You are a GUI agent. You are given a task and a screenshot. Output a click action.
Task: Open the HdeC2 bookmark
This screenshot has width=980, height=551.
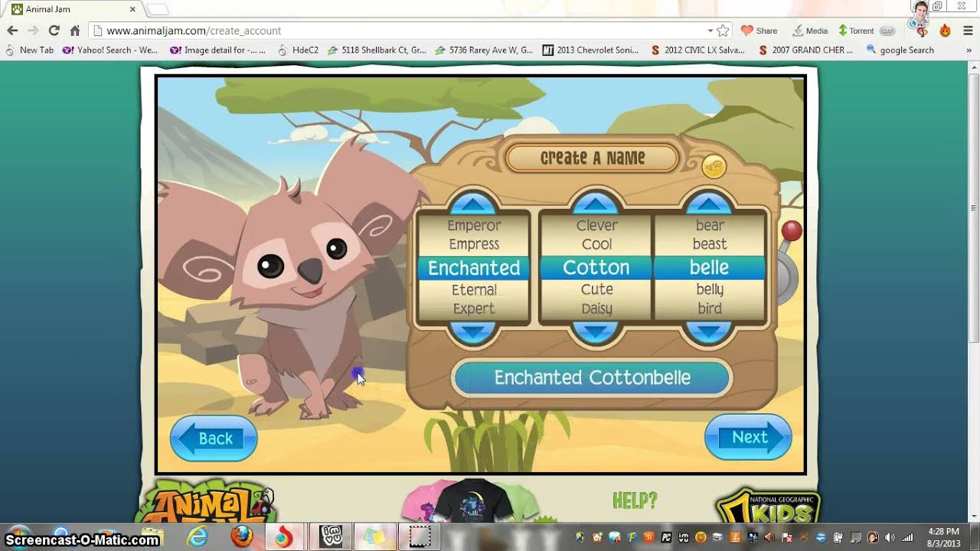point(298,51)
